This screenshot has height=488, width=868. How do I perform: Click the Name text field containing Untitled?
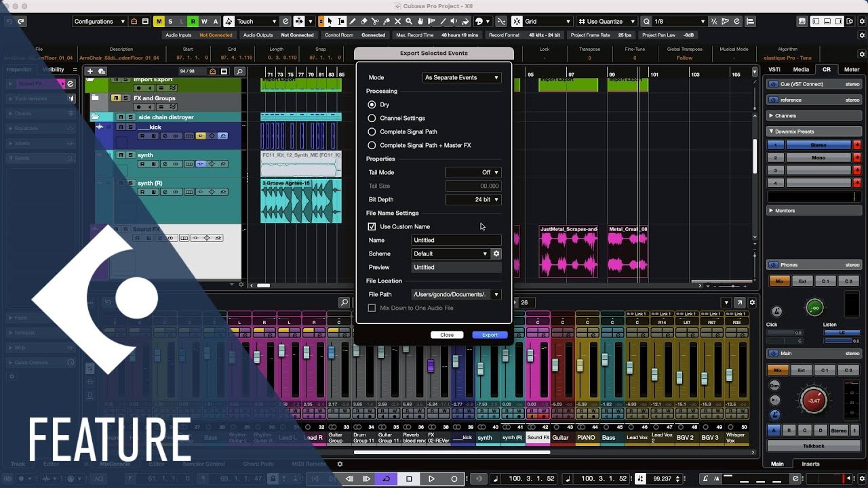point(456,240)
